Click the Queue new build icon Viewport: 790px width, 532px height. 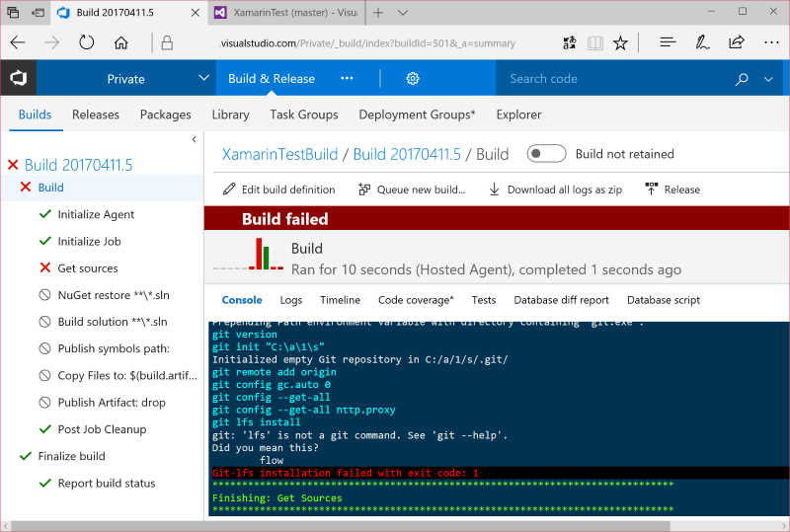(364, 190)
